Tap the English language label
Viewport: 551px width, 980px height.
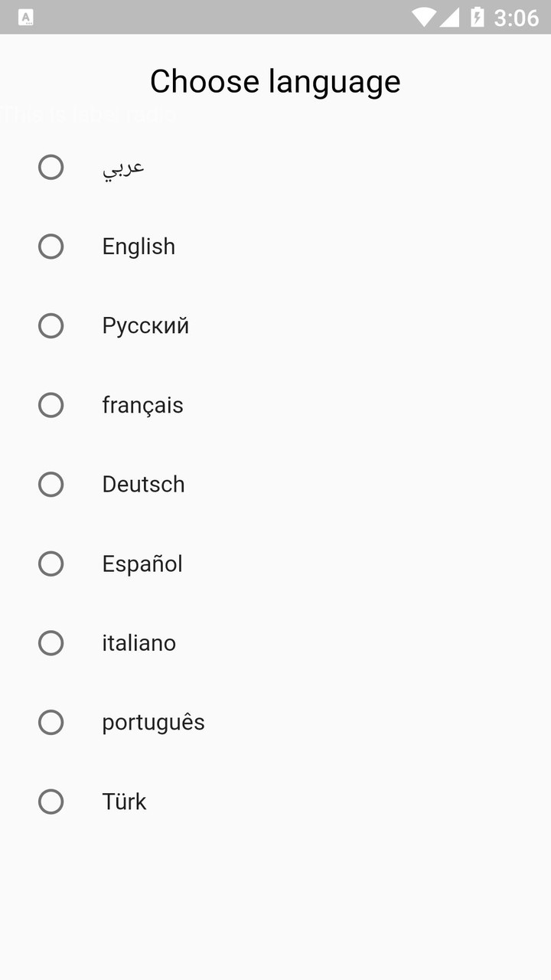tap(139, 247)
